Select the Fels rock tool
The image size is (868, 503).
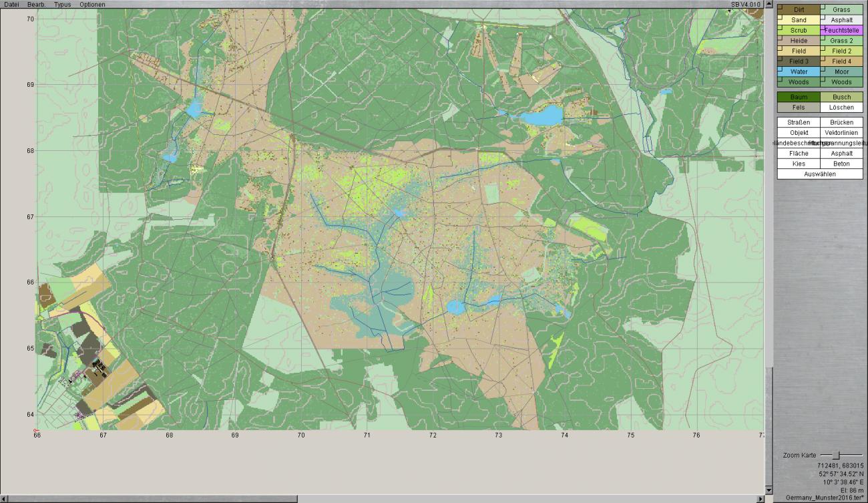(799, 108)
